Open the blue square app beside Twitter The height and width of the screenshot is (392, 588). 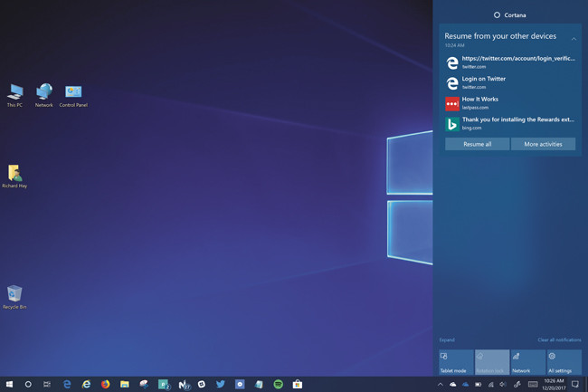pos(240,384)
